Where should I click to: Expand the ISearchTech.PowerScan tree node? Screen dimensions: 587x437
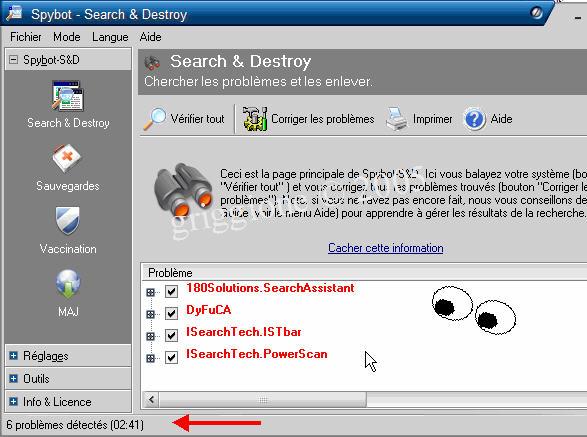click(150, 358)
